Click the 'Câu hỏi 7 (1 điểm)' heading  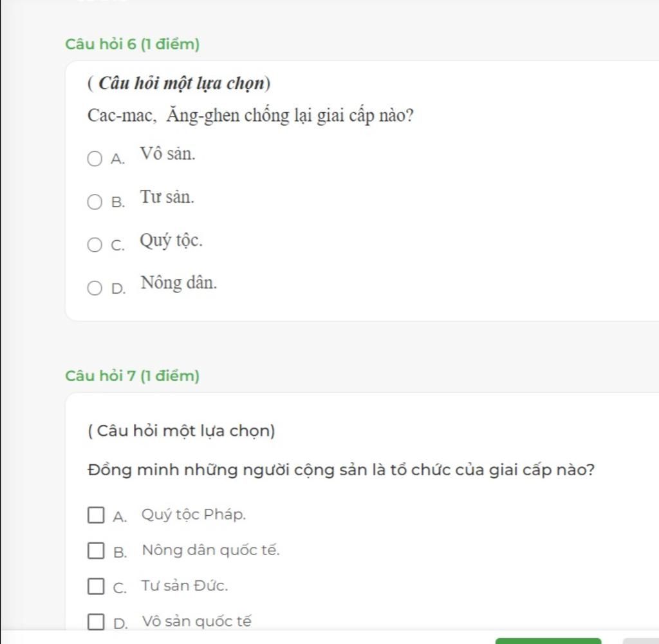tap(133, 375)
